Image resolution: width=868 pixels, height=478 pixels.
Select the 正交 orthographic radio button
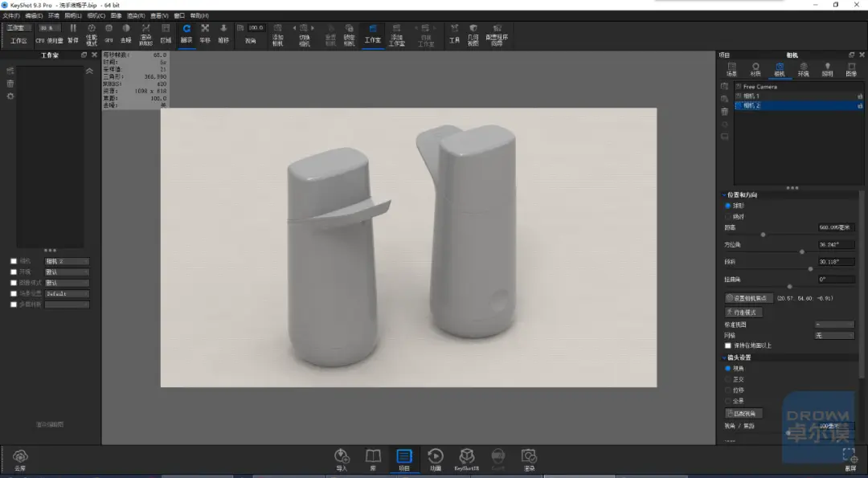pos(728,379)
